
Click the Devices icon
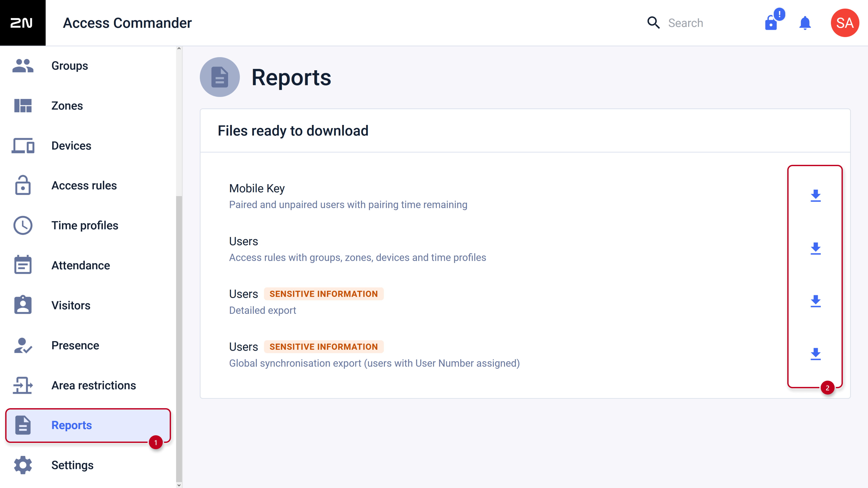23,146
